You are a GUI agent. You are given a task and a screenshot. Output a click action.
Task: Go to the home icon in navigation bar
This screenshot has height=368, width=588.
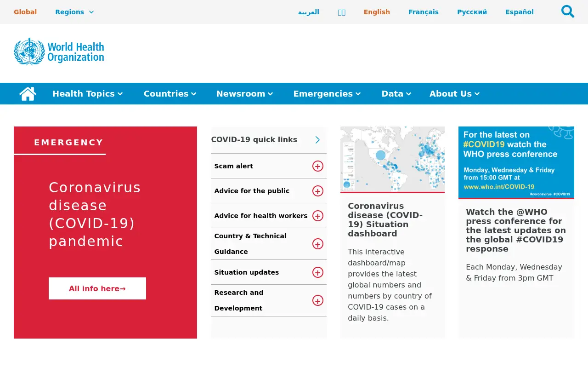tap(28, 94)
